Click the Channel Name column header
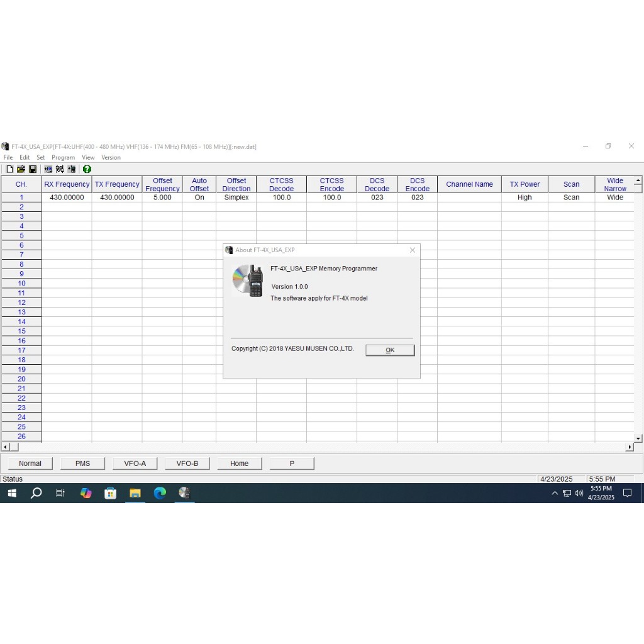The image size is (644, 644). click(469, 184)
